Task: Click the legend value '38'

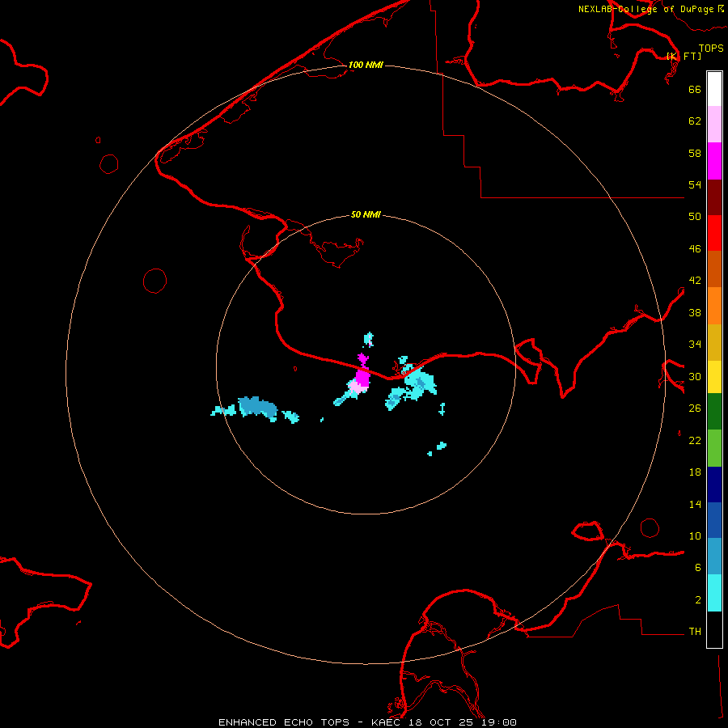Action: point(695,312)
